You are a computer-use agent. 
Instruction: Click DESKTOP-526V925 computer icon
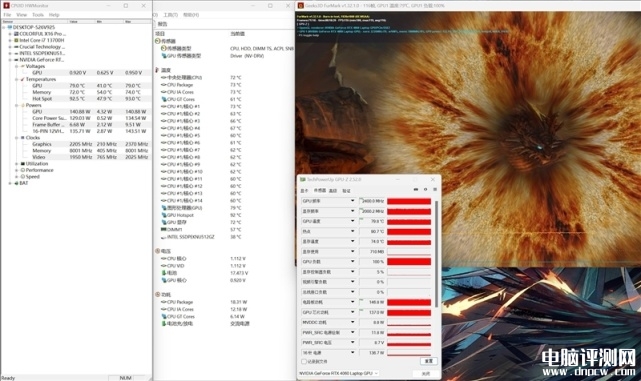pyautogui.click(x=9, y=27)
